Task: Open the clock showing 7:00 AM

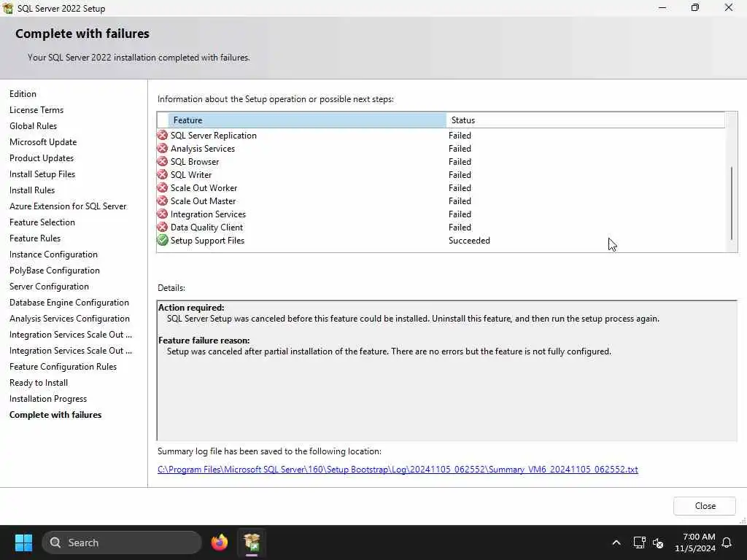Action: [694, 542]
